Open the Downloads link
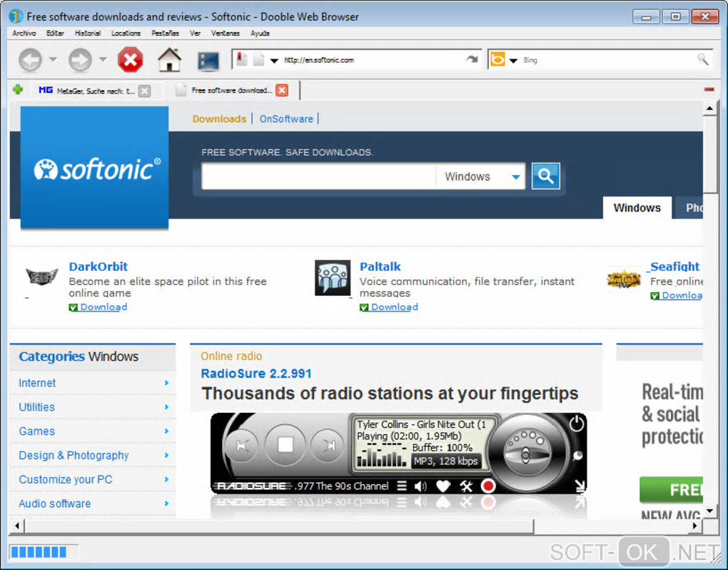This screenshot has width=728, height=570. [x=219, y=119]
